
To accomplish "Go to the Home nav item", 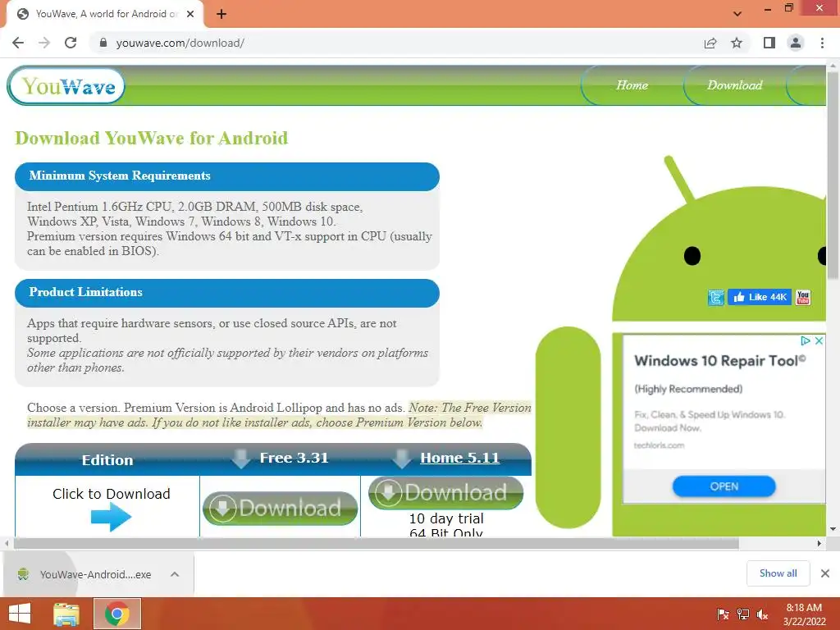I will (x=632, y=85).
